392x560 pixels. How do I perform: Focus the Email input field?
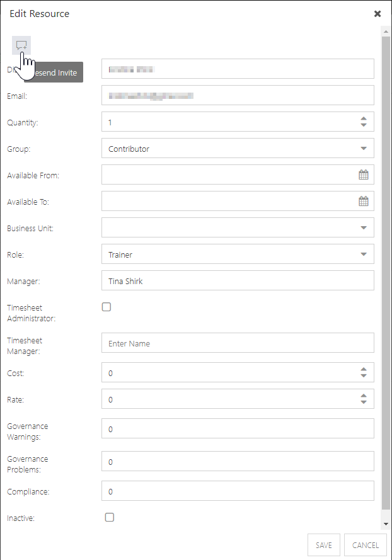[238, 95]
